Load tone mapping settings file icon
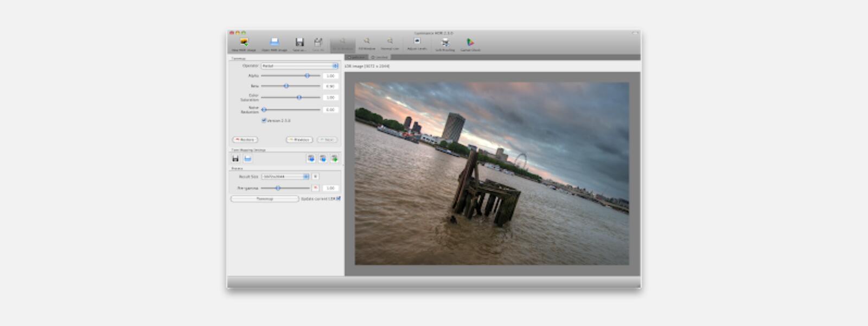This screenshot has width=868, height=326. (x=247, y=159)
